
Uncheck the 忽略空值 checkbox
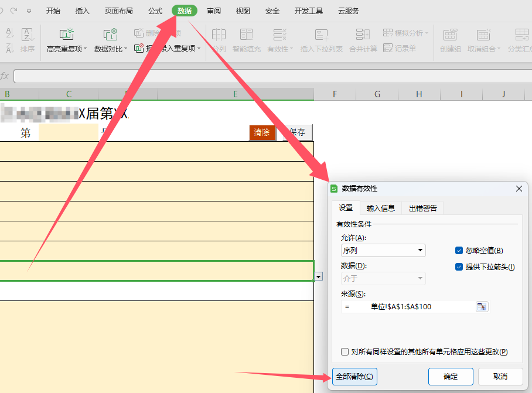pyautogui.click(x=459, y=251)
